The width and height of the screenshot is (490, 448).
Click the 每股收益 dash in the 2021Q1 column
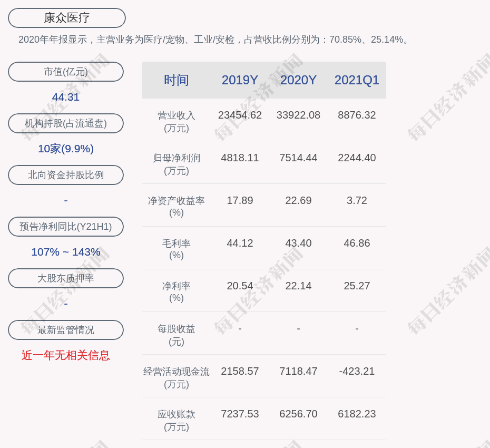pyautogui.click(x=357, y=328)
